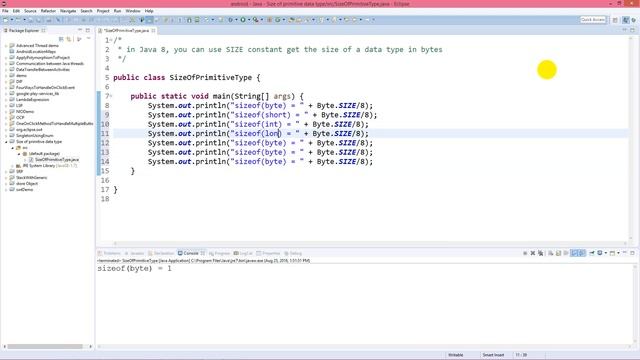The height and width of the screenshot is (360, 640).
Task: Switch to the Java perspective icon
Action: pyautogui.click(x=626, y=20)
